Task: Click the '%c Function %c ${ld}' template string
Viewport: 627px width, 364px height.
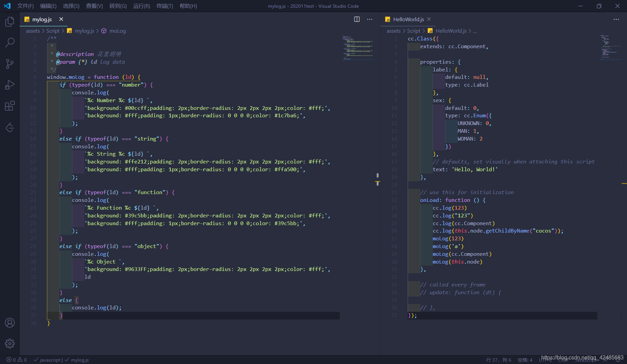Action: [120, 208]
